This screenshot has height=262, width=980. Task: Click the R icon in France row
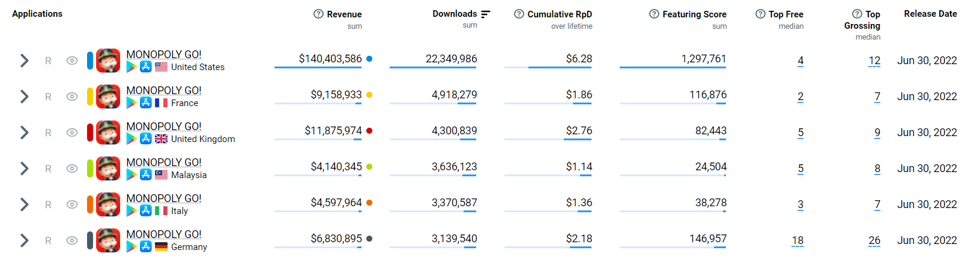coord(48,97)
